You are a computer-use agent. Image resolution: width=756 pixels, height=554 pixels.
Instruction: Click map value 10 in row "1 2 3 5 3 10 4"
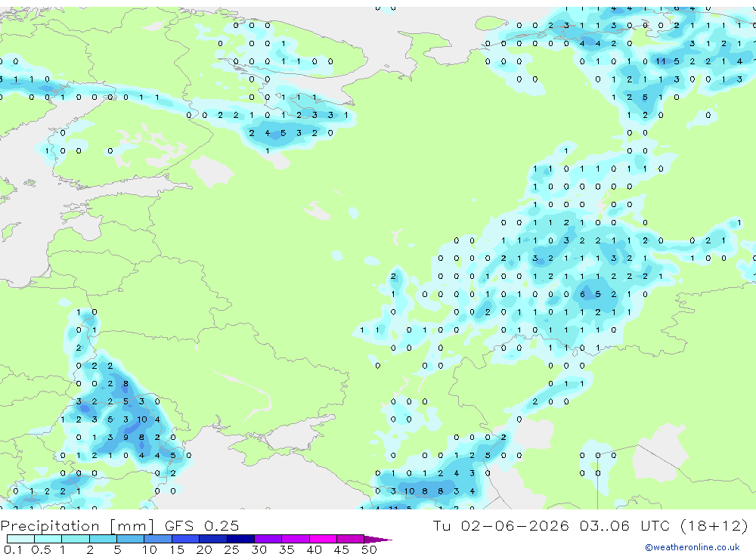tap(142, 419)
